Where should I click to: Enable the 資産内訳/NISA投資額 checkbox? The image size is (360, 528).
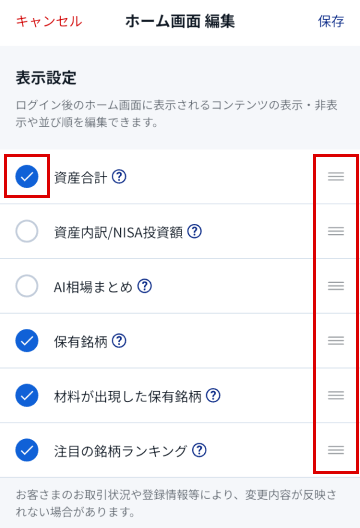pyautogui.click(x=27, y=231)
